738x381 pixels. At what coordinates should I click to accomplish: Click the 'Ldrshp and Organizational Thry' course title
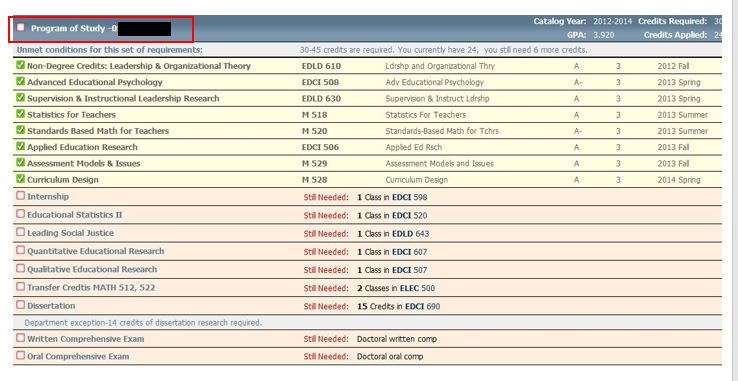point(440,66)
